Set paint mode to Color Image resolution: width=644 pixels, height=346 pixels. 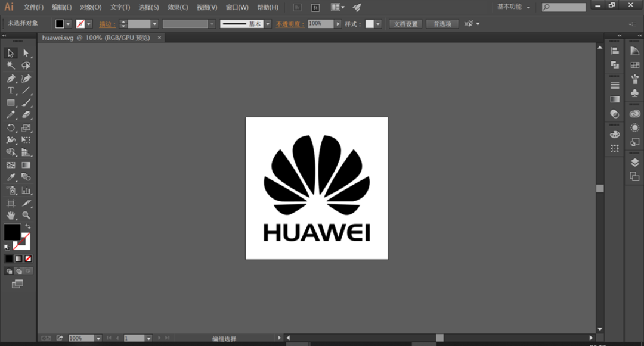8,258
